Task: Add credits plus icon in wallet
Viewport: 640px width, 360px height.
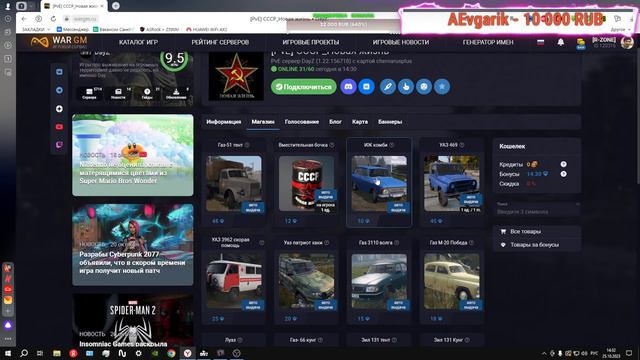Action: pyautogui.click(x=563, y=164)
